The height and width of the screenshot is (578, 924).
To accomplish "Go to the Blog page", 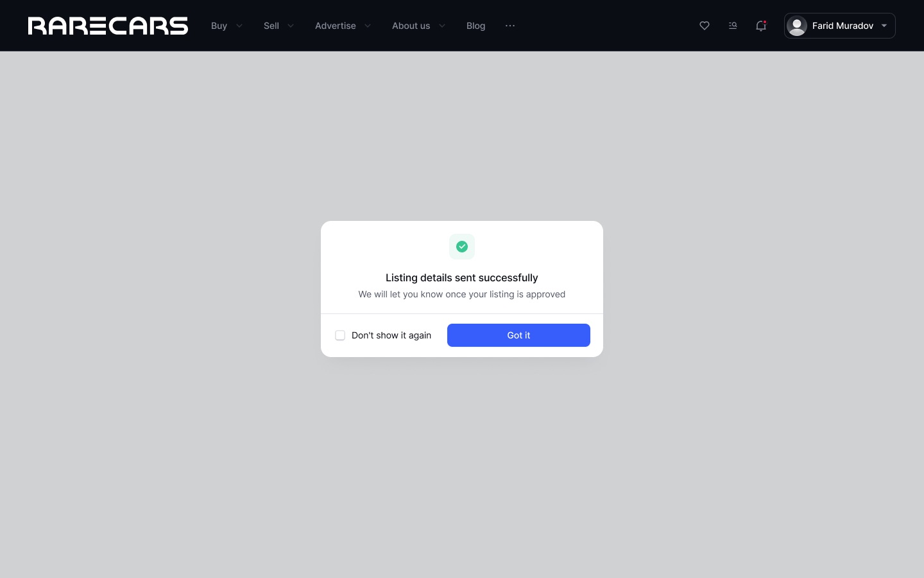I will tap(475, 26).
